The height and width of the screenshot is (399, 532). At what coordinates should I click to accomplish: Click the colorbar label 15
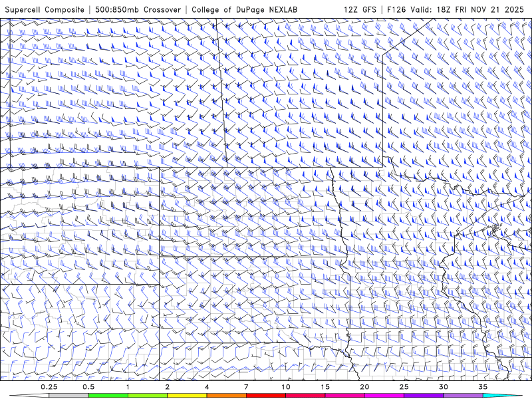click(x=325, y=387)
